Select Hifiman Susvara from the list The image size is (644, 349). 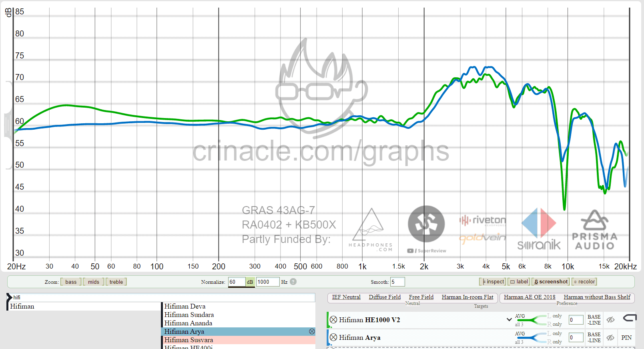point(239,340)
